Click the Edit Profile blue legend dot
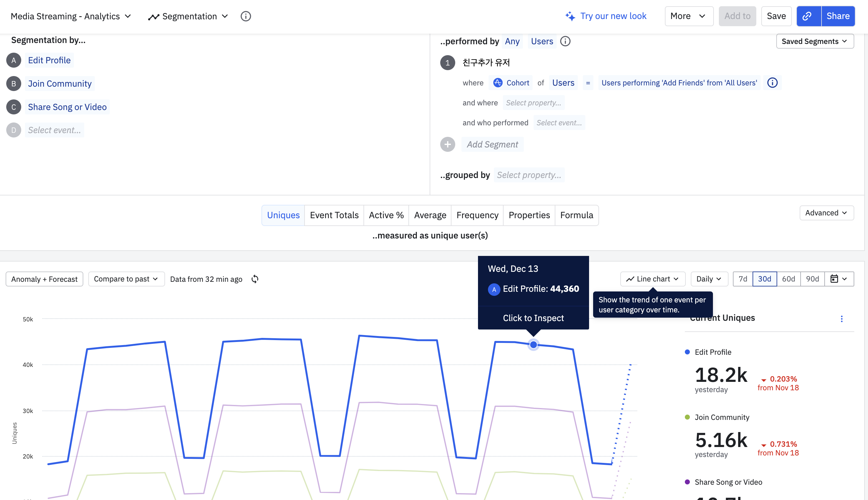This screenshot has height=500, width=868. 687,352
